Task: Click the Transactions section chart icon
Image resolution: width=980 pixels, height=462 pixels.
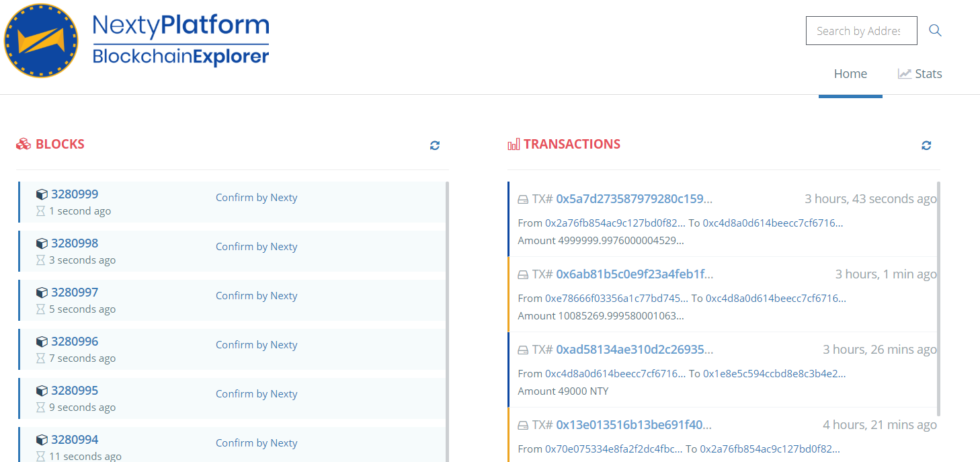Action: point(514,144)
